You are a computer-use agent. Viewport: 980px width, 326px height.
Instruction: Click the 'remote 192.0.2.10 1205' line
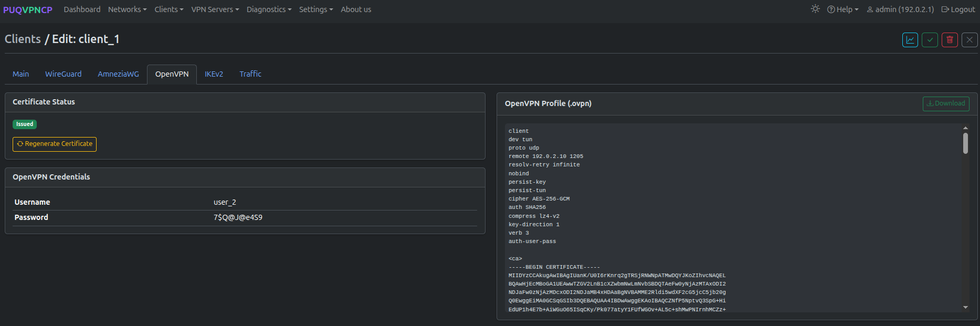(546, 156)
